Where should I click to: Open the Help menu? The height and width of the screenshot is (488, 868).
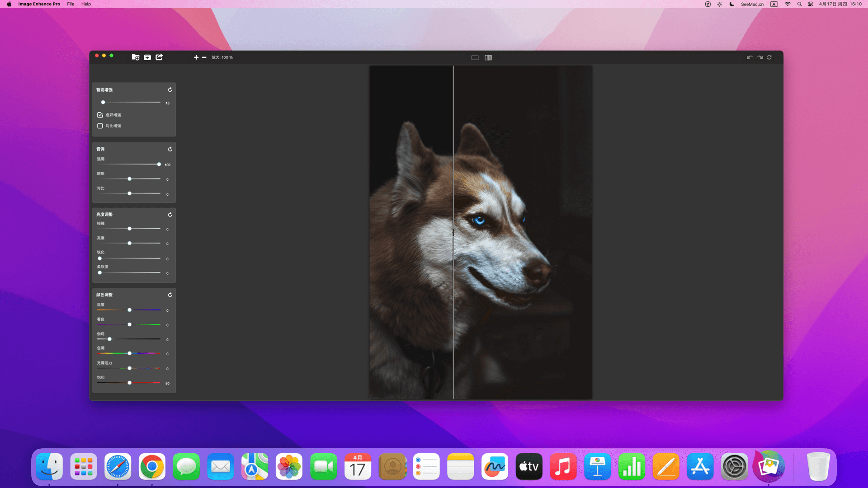point(86,4)
